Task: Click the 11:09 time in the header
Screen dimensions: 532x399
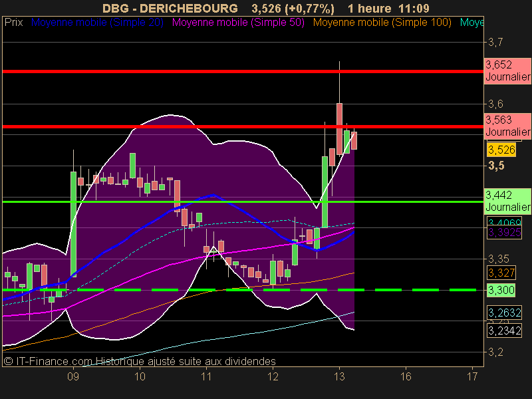Action: tap(414, 8)
